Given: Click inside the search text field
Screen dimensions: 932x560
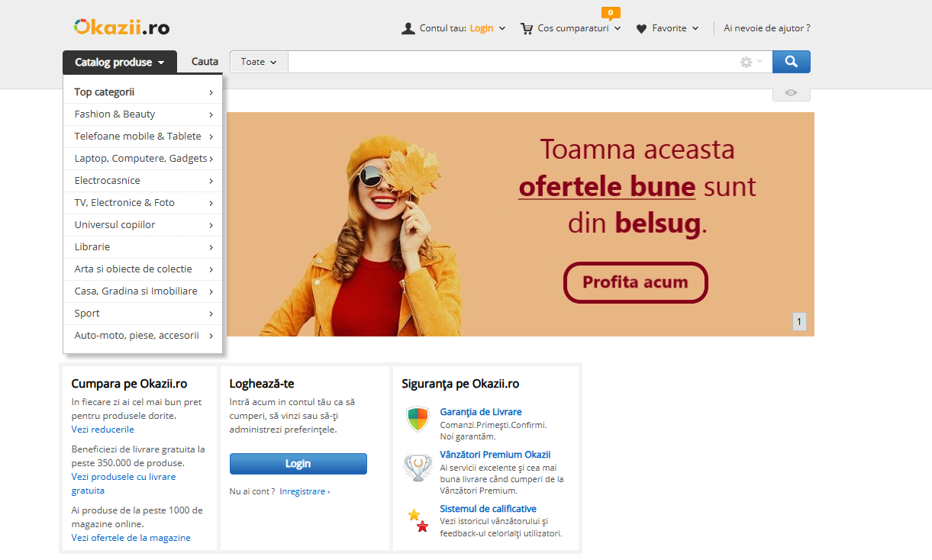Looking at the screenshot, I should pyautogui.click(x=511, y=62).
